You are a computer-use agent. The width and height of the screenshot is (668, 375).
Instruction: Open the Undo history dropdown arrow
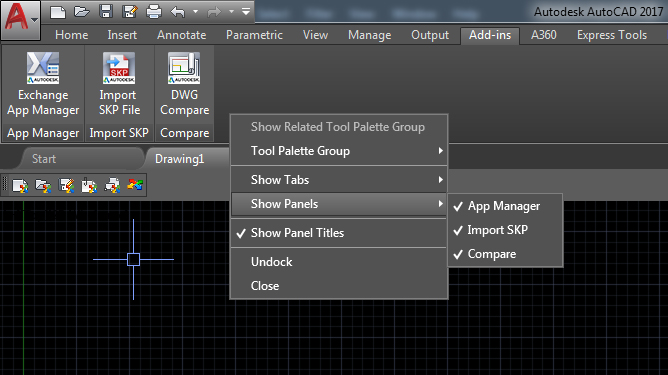click(196, 12)
